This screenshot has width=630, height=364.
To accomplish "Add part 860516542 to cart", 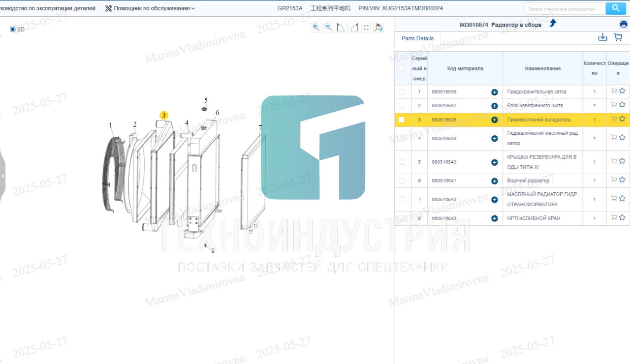I will (614, 199).
